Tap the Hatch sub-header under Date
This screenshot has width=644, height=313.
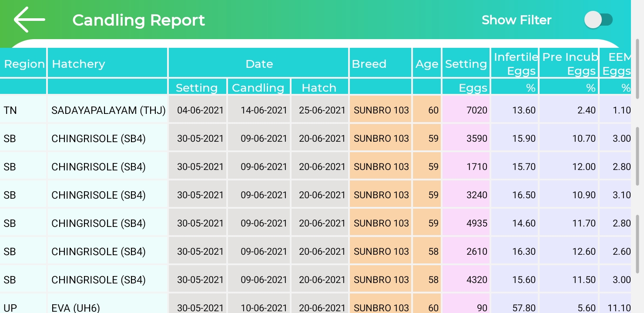click(319, 87)
